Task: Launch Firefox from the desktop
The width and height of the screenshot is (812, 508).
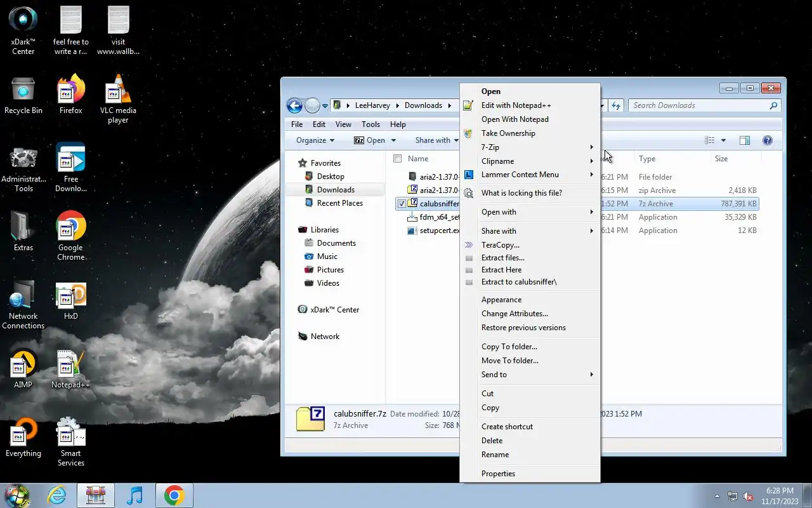Action: click(x=71, y=96)
